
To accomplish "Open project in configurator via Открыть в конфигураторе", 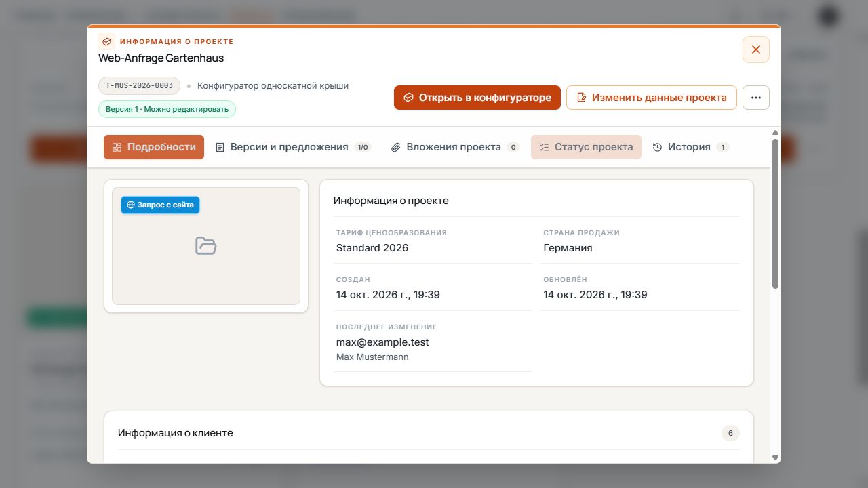I will coord(477,98).
